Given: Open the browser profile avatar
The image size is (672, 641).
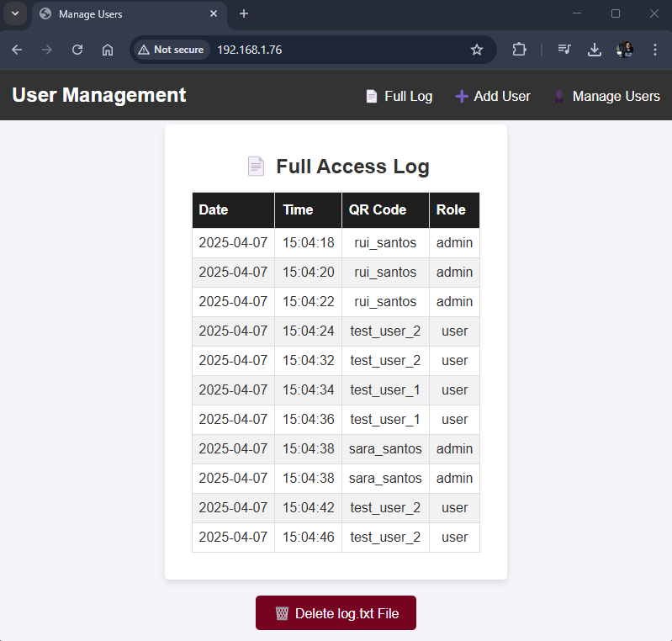Looking at the screenshot, I should (x=624, y=50).
